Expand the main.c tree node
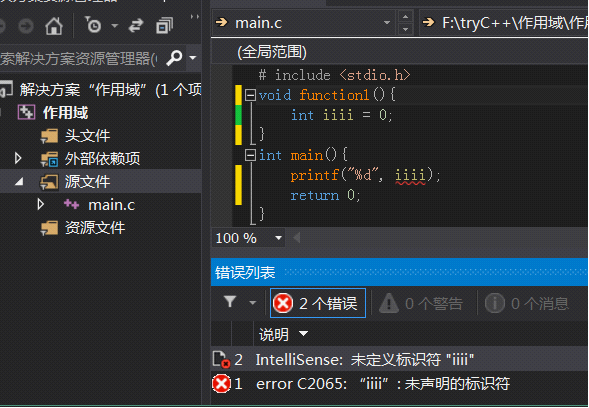The width and height of the screenshot is (589, 408). [41, 204]
